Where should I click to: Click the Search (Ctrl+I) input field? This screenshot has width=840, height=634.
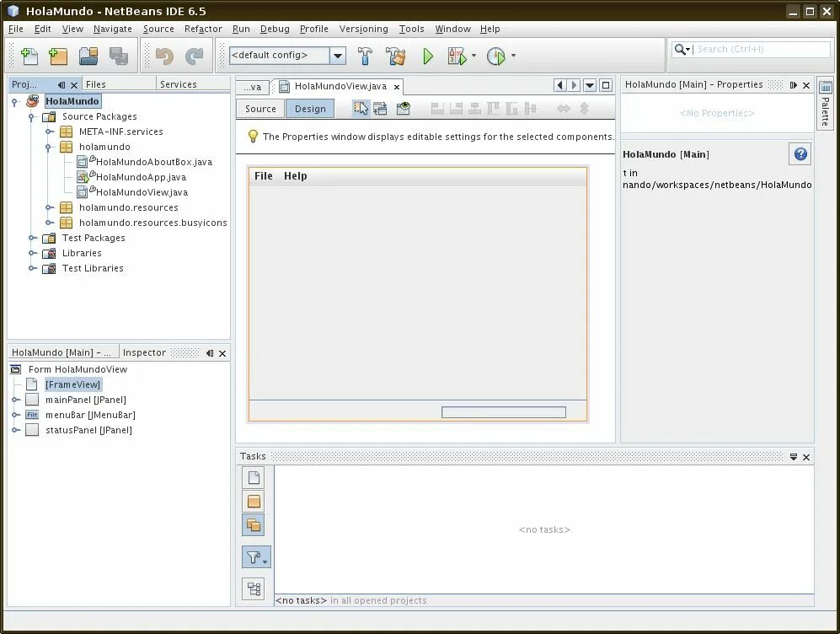click(x=762, y=49)
